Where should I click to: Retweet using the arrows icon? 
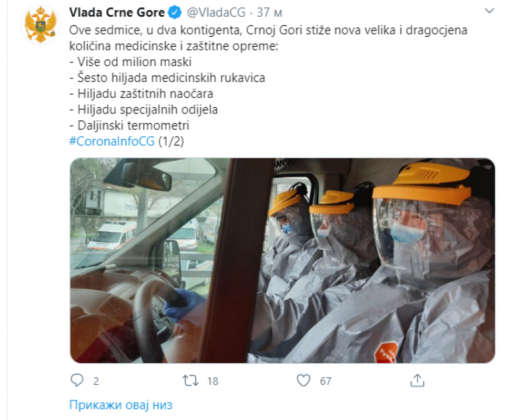point(190,381)
